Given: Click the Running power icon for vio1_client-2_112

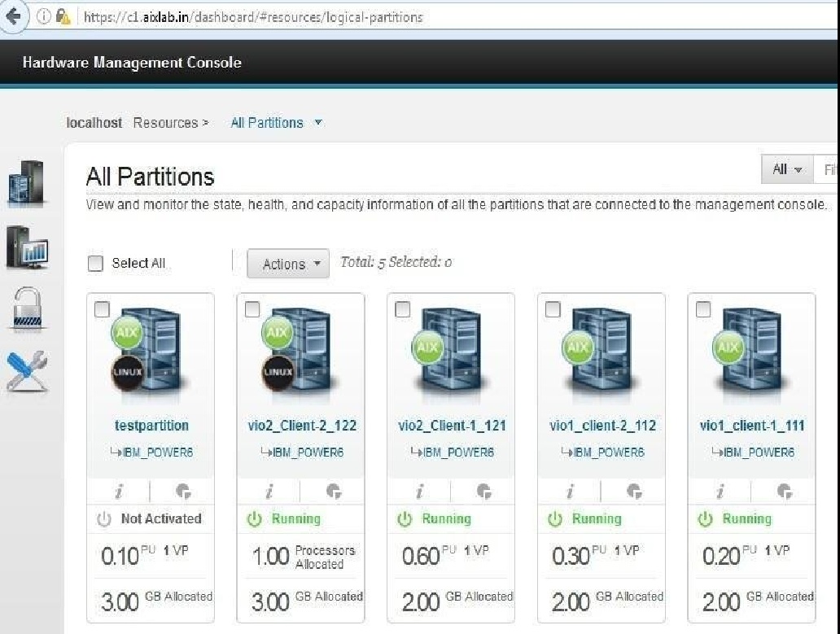Looking at the screenshot, I should tap(555, 519).
